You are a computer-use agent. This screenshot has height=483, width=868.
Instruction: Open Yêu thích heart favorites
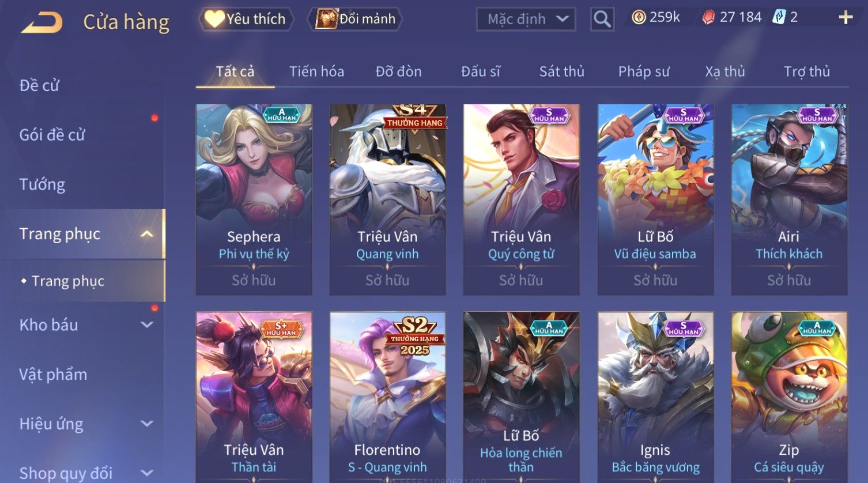coord(246,19)
